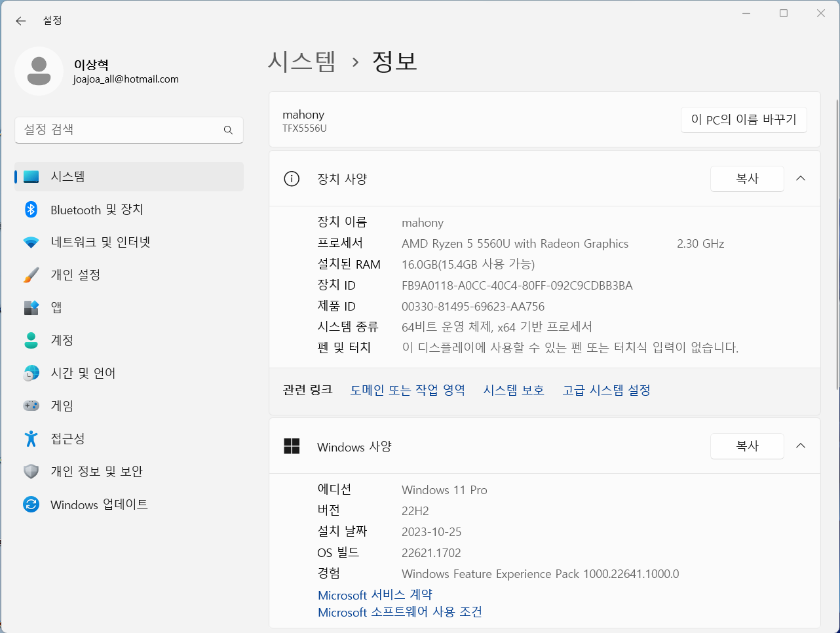Go to 시스템 in breadcrumb
Image resolution: width=840 pixels, height=633 pixels.
[x=301, y=62]
